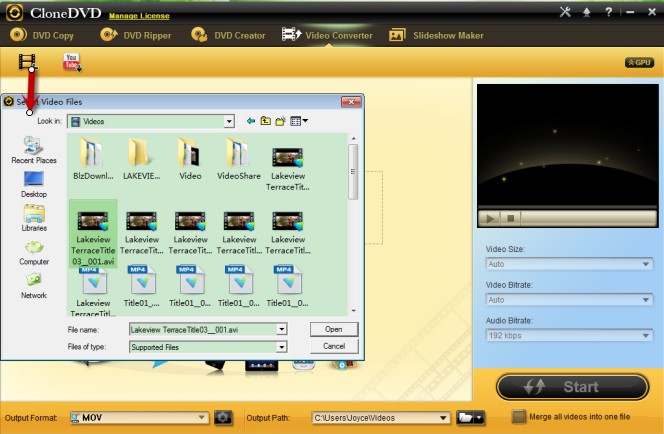The height and width of the screenshot is (434, 664).
Task: Select Network in the places sidebar
Action: [34, 286]
